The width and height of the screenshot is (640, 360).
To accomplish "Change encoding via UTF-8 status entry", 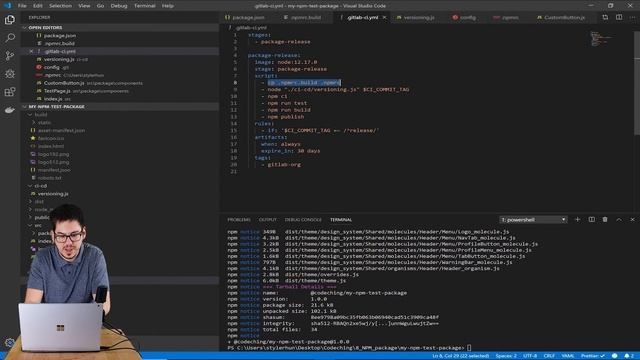I will (x=530, y=356).
